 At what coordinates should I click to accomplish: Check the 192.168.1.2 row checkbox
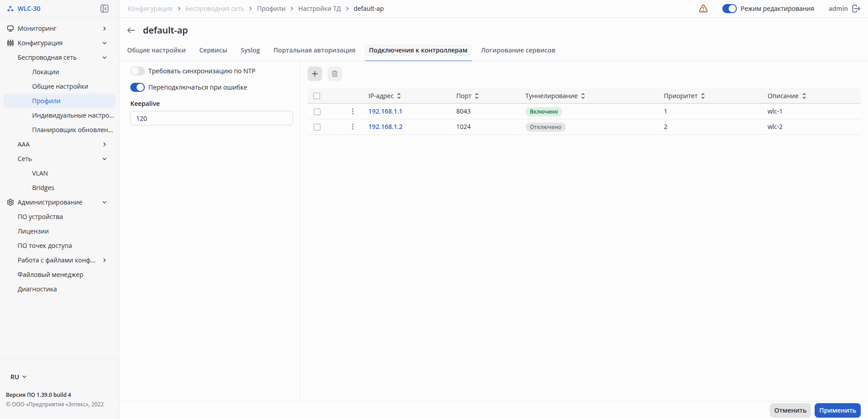317,127
